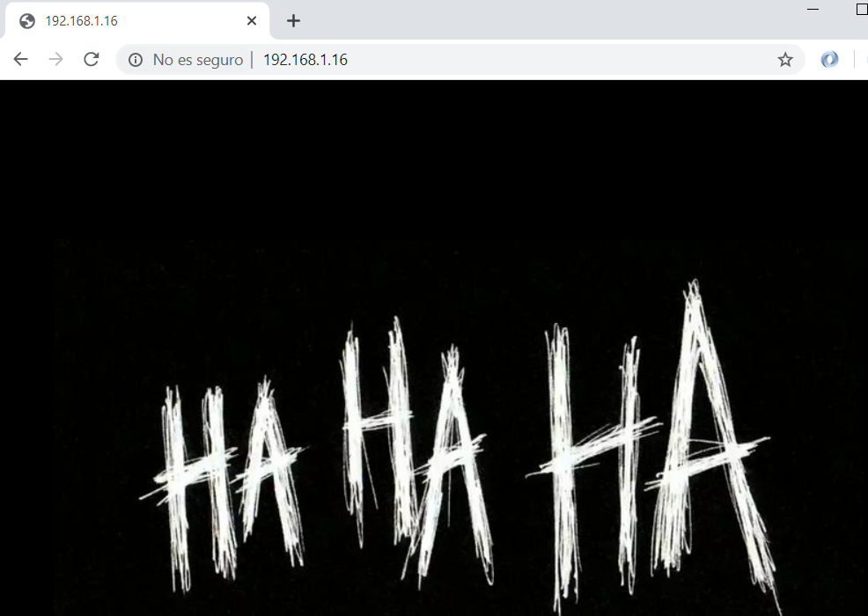
Task: Go back to the previous page
Action: (x=20, y=59)
